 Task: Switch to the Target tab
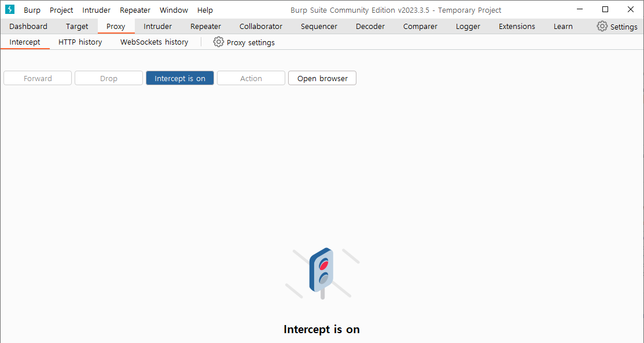77,26
